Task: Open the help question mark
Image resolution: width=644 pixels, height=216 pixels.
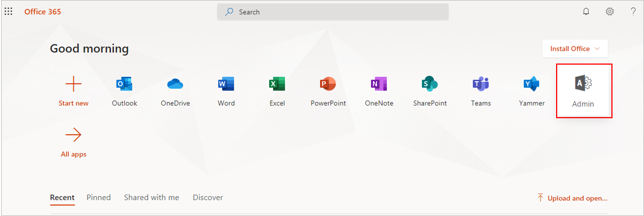Action: (633, 12)
